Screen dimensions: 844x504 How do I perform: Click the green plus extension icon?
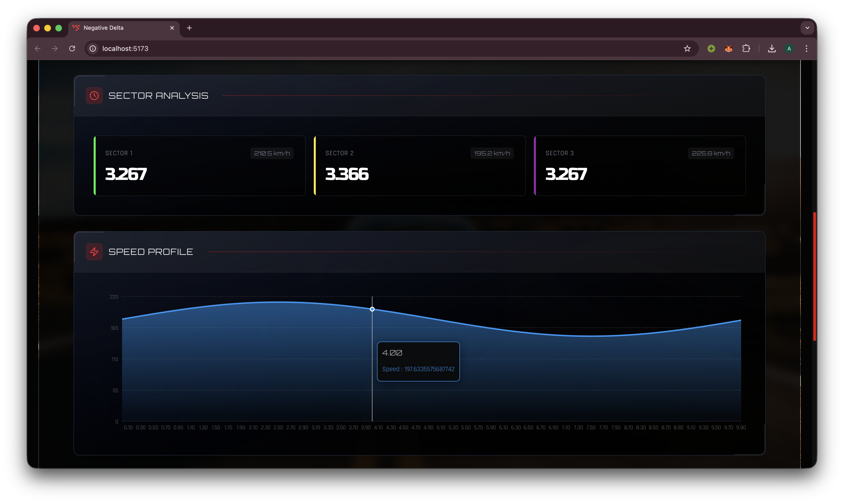[x=711, y=49]
